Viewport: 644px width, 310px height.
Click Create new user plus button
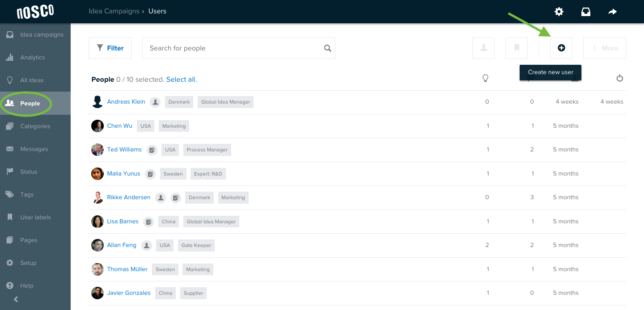[x=561, y=48]
